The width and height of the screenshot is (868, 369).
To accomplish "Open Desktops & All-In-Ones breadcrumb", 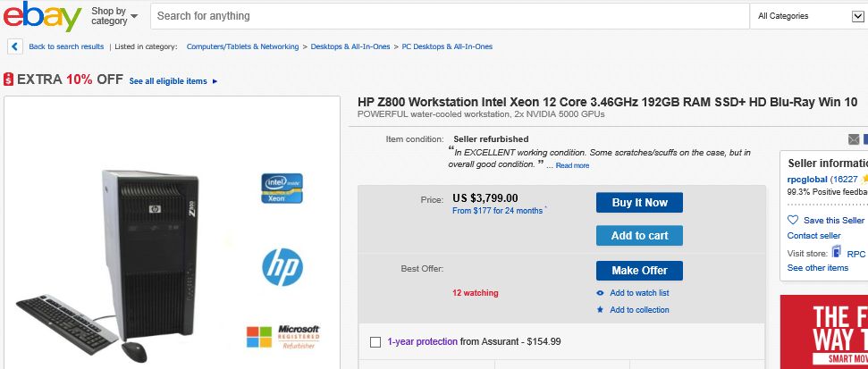I will click(x=350, y=46).
